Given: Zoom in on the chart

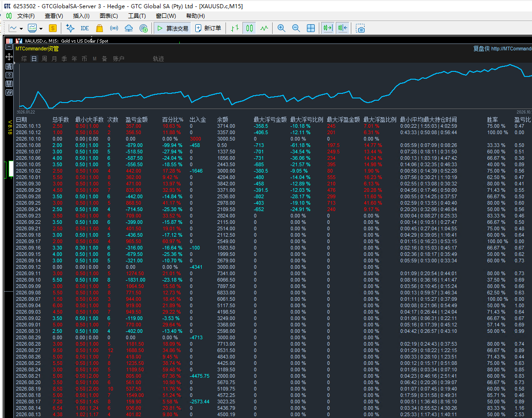Looking at the screenshot, I should pyautogui.click(x=281, y=28).
